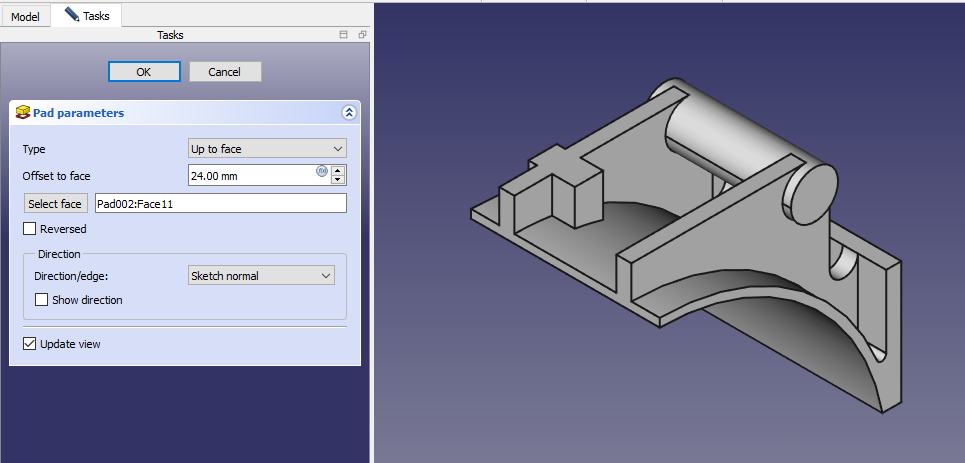The height and width of the screenshot is (463, 965).
Task: Click the Pad002:Face11 text field
Action: [220, 204]
